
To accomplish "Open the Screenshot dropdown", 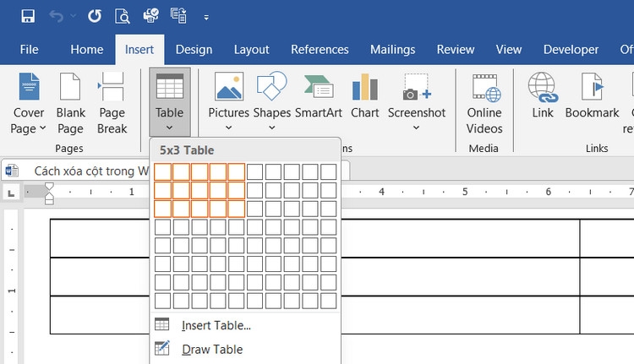I will tap(417, 128).
